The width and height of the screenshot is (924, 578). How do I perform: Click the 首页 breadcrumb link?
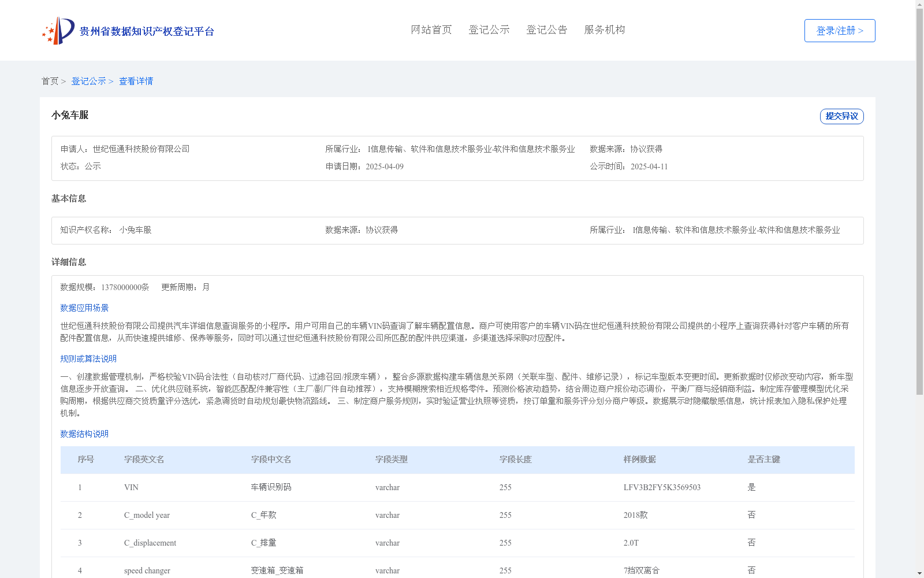(50, 81)
